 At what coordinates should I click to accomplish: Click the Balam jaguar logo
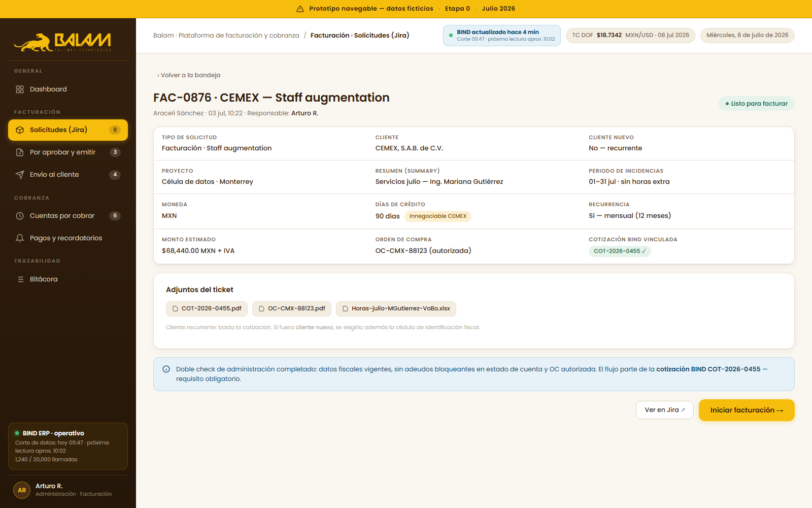click(x=62, y=43)
